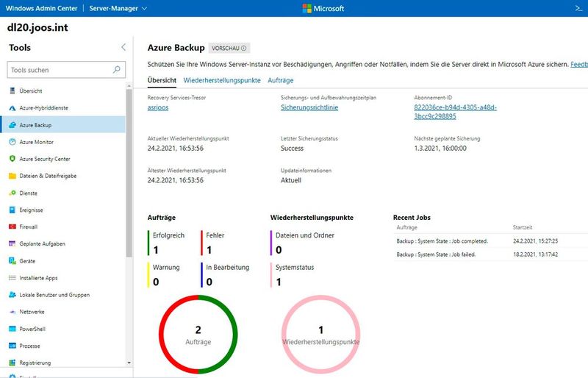Select the Azure Backup cloud icon
The width and height of the screenshot is (588, 378).
tap(12, 124)
